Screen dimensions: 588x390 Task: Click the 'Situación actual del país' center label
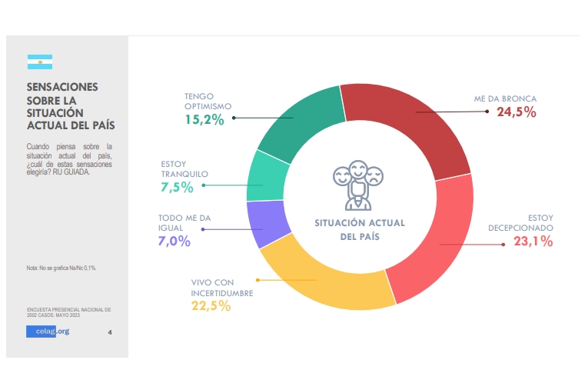tap(359, 229)
